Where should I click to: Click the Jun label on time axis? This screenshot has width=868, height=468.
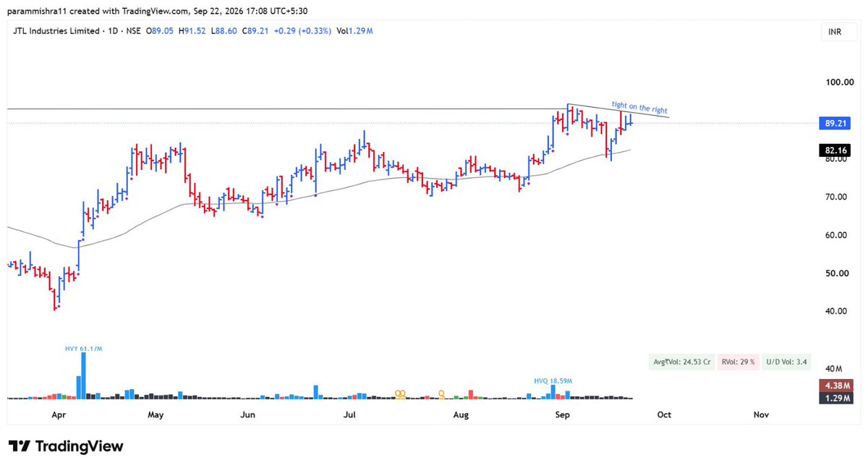(x=248, y=415)
